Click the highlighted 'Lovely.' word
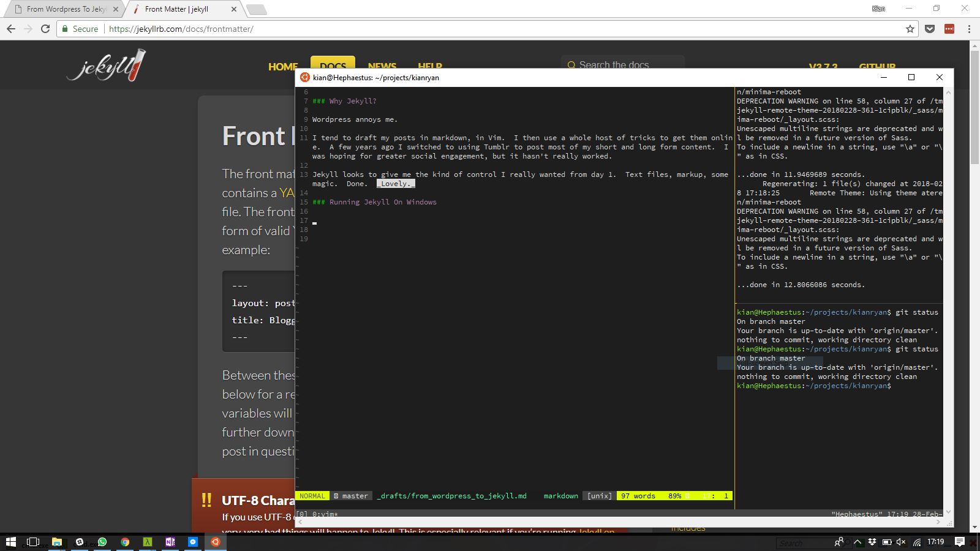The height and width of the screenshot is (551, 980). pyautogui.click(x=396, y=184)
